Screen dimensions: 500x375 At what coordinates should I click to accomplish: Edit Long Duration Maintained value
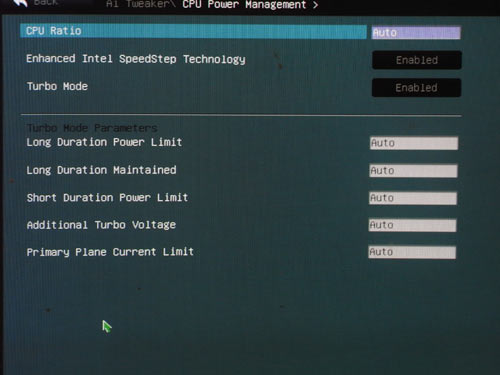point(413,171)
